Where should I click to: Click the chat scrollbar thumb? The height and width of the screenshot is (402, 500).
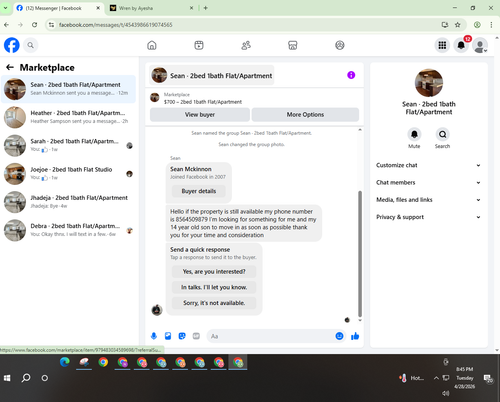[360, 253]
